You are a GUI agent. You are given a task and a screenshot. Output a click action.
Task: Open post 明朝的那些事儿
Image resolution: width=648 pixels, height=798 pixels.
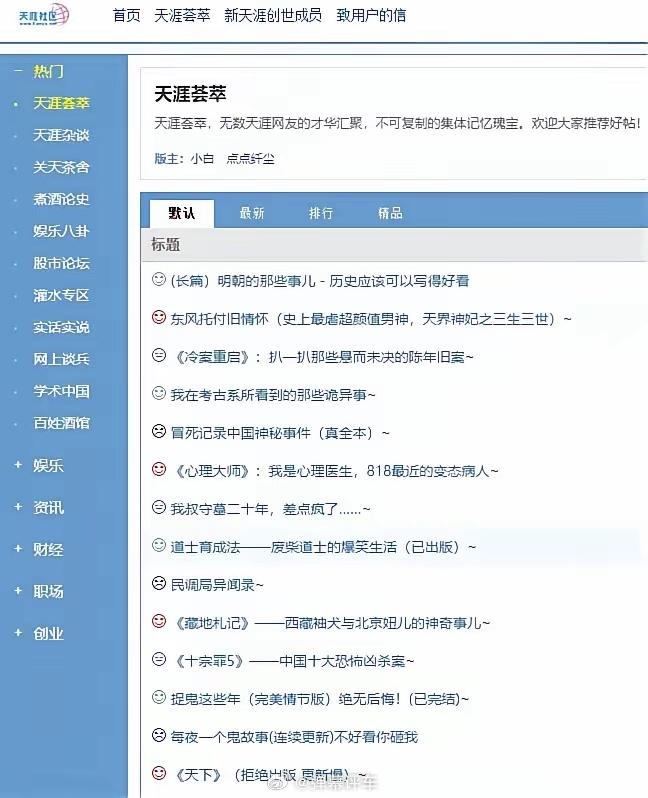tap(320, 281)
